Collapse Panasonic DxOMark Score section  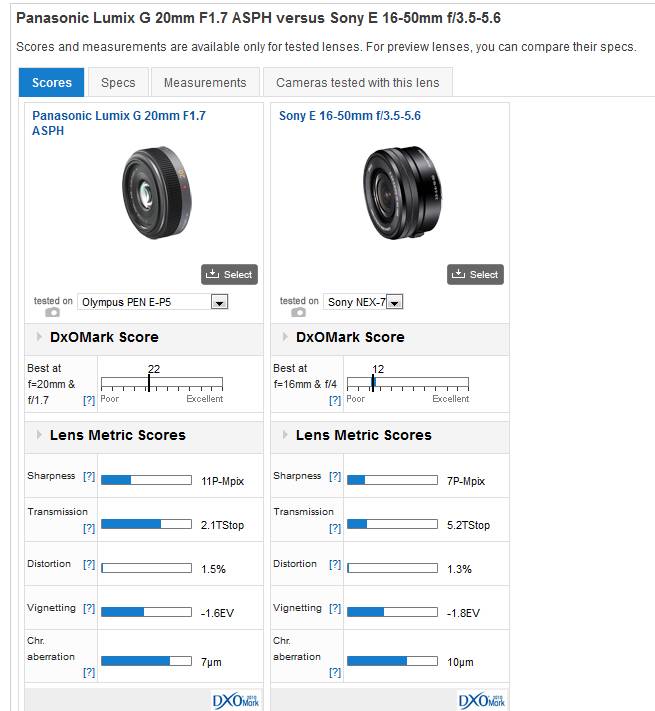39,338
